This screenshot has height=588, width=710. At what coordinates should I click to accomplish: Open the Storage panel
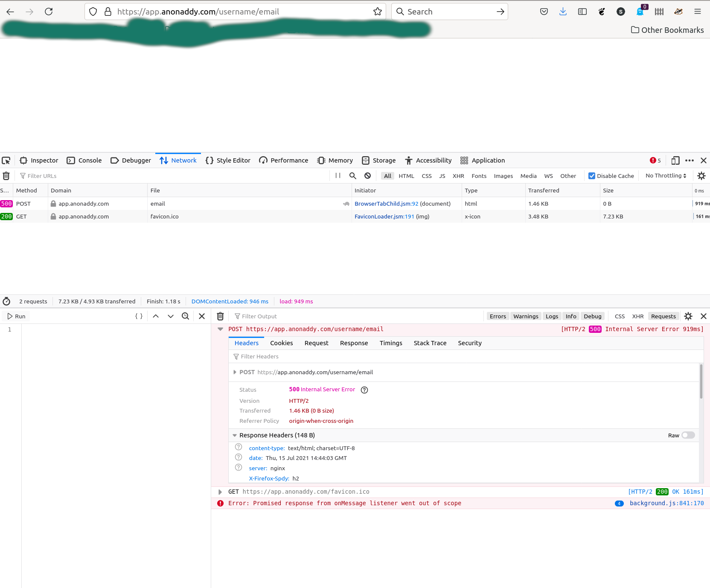[378, 160]
